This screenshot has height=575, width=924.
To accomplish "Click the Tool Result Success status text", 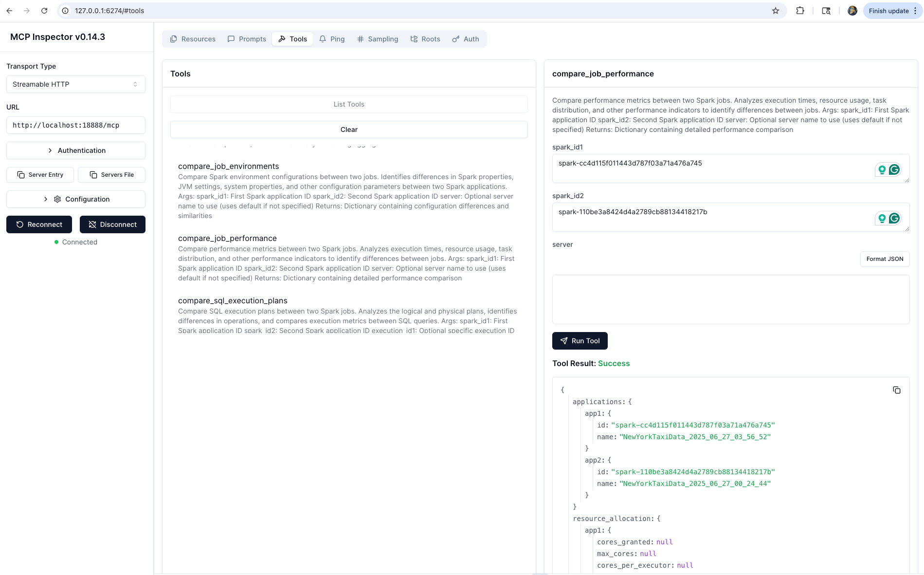I will point(614,363).
